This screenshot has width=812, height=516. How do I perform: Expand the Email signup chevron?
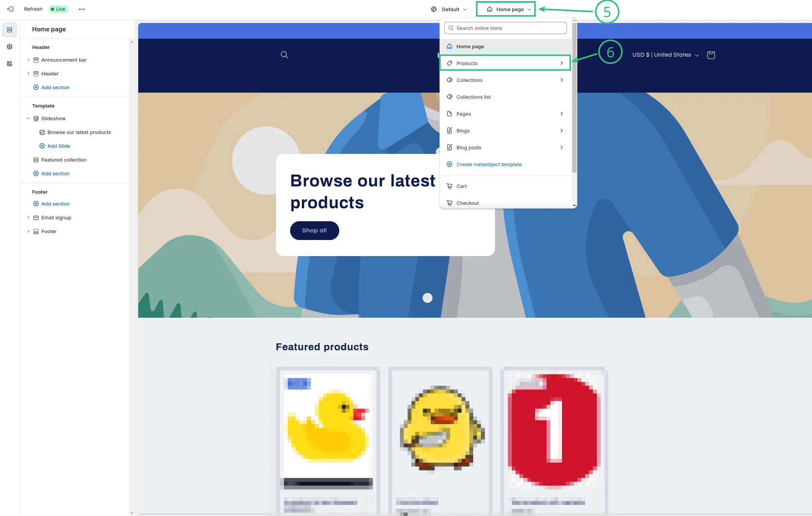(28, 217)
